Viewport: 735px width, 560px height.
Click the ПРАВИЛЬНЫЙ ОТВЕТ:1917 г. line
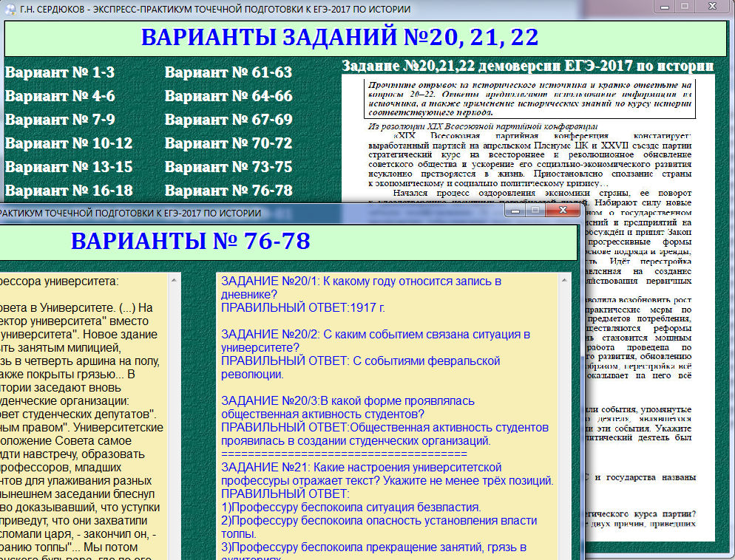click(303, 307)
